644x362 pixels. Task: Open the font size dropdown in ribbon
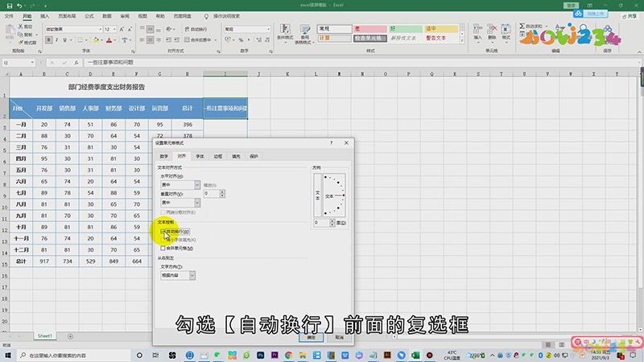tap(114, 29)
